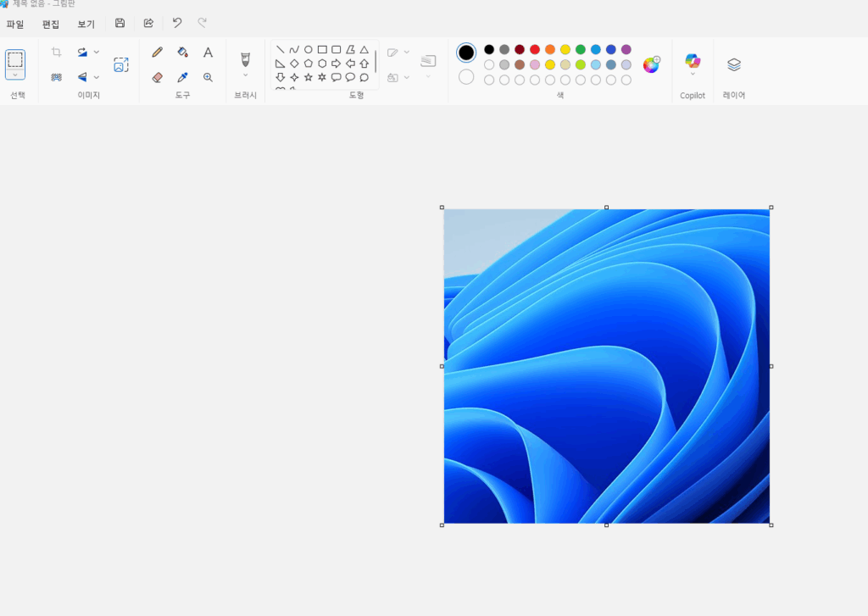The width and height of the screenshot is (868, 616).
Task: Pick the red color swatch
Action: point(535,49)
